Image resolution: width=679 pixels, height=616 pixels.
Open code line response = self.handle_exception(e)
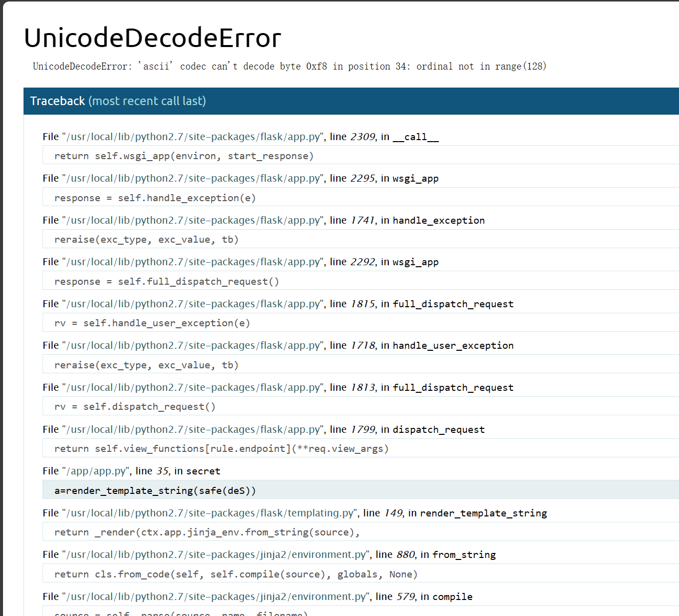click(361, 198)
